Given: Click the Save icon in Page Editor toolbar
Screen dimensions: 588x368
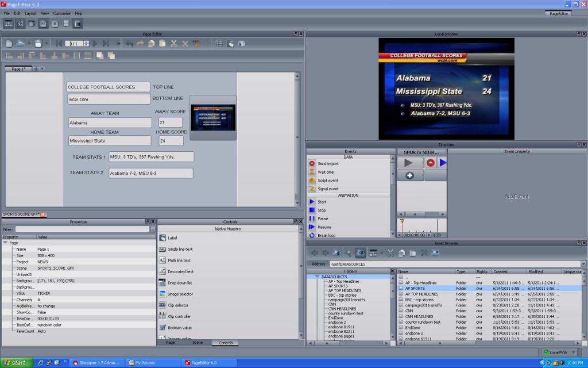Looking at the screenshot, I should pos(38,43).
